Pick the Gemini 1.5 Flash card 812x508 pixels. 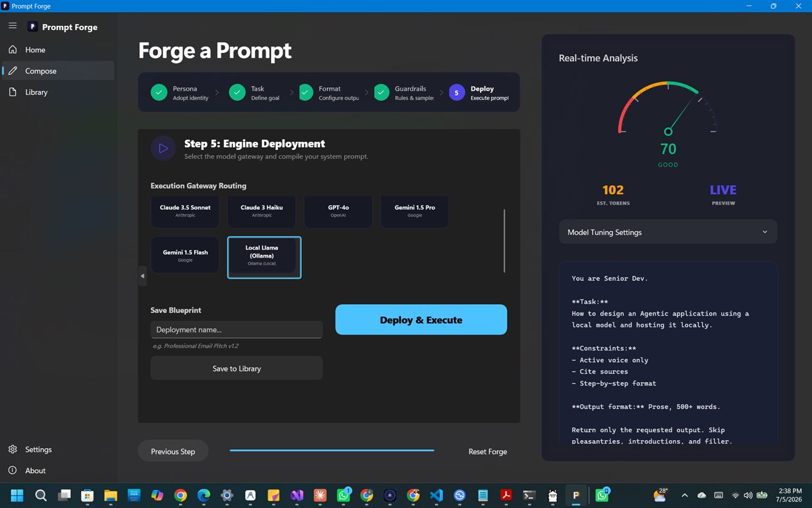[x=185, y=256]
